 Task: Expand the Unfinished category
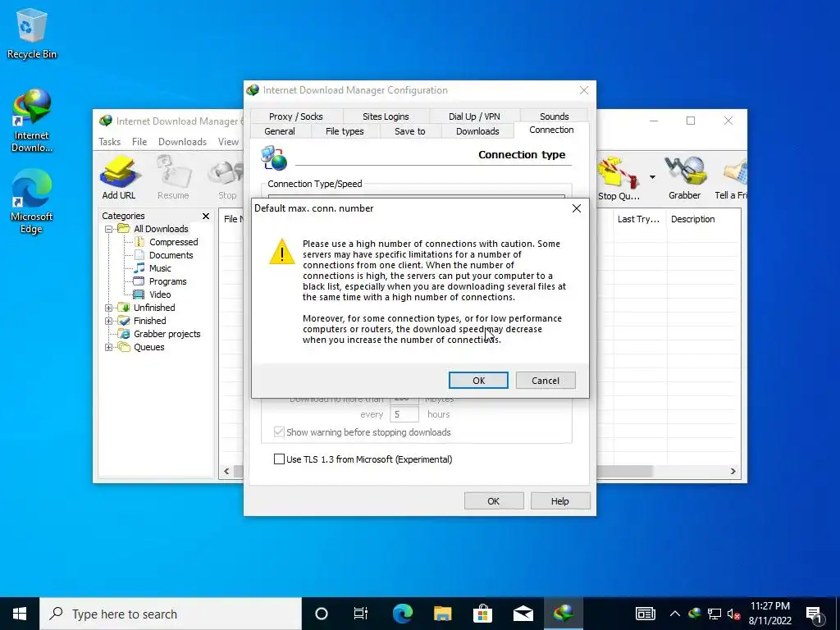click(108, 308)
